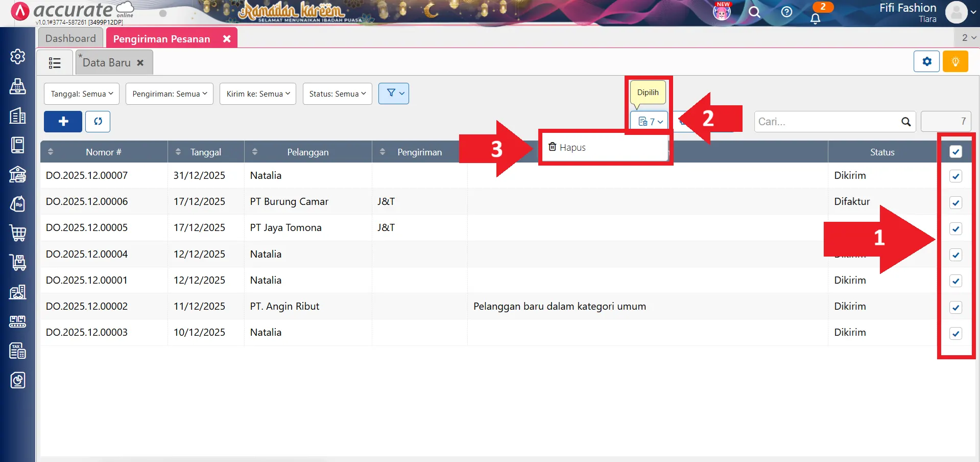
Task: Open table settings gear button
Action: [926, 62]
